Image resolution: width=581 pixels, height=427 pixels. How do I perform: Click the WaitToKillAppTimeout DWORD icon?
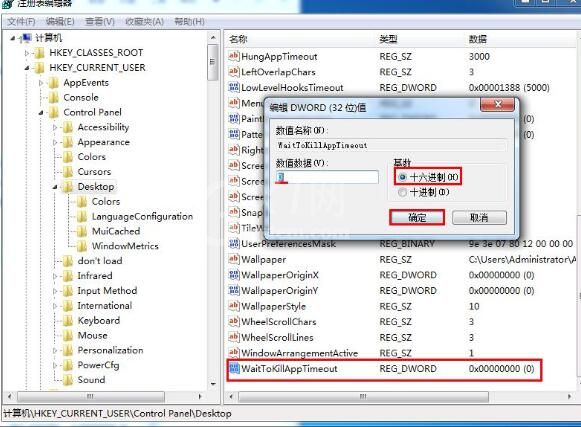(x=234, y=368)
